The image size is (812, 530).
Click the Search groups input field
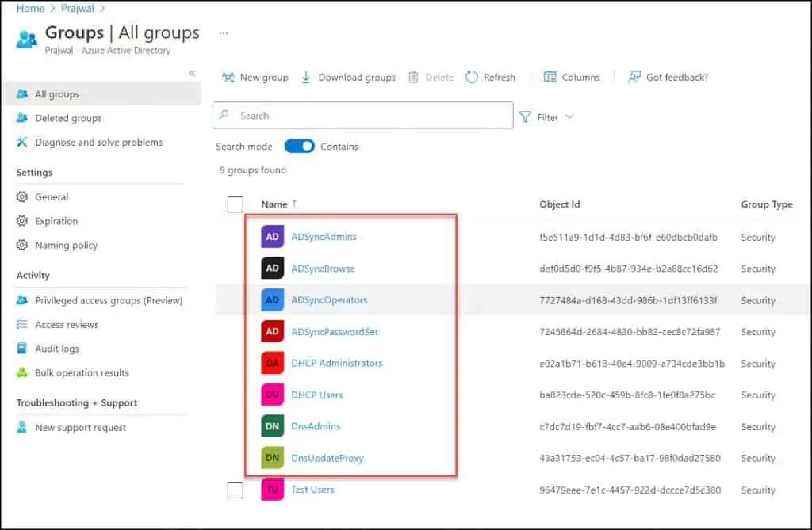point(362,115)
